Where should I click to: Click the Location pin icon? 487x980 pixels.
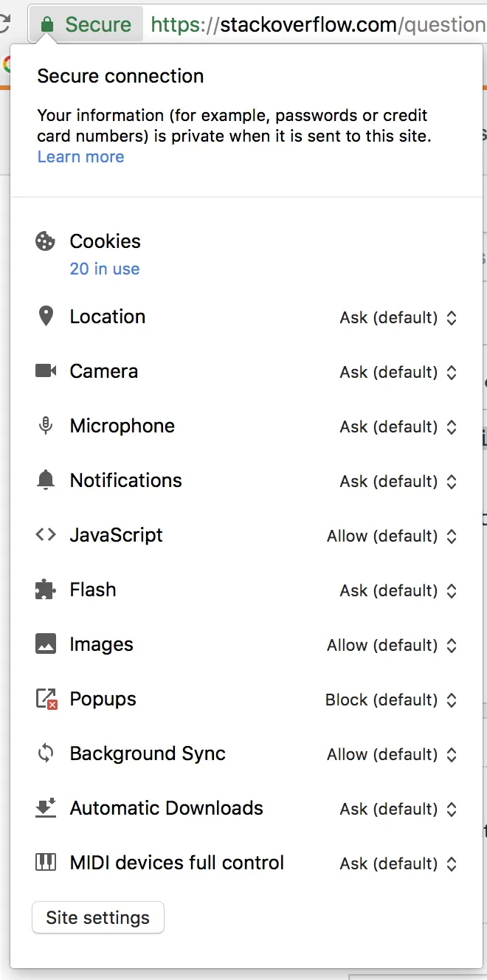(x=46, y=317)
